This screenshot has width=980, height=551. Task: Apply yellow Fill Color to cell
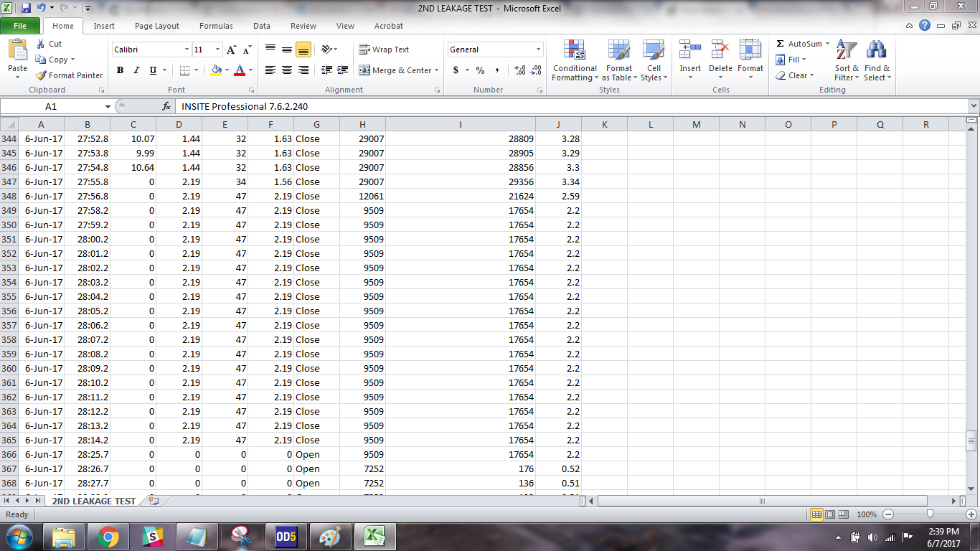point(217,70)
